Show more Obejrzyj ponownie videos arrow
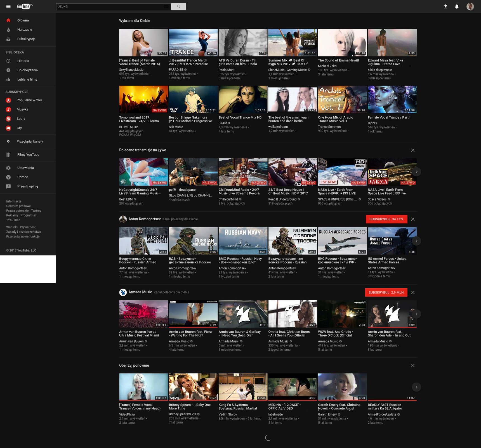Viewport: 481px width, 448px height. click(x=416, y=387)
